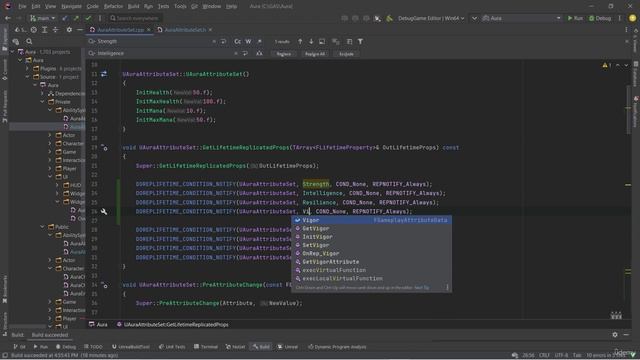
Task: Click the select all occurrences icon
Action: pyautogui.click(x=336, y=41)
